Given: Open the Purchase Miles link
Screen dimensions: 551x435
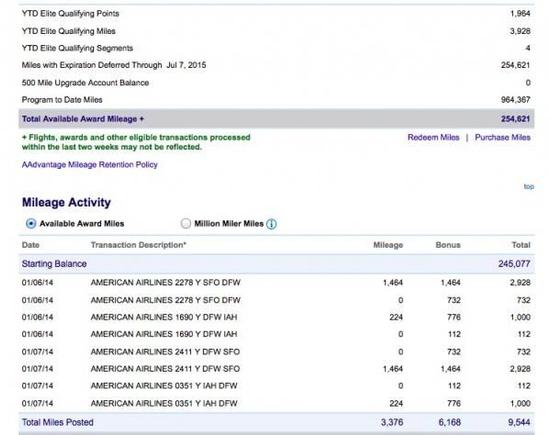Looking at the screenshot, I should pos(503,137).
